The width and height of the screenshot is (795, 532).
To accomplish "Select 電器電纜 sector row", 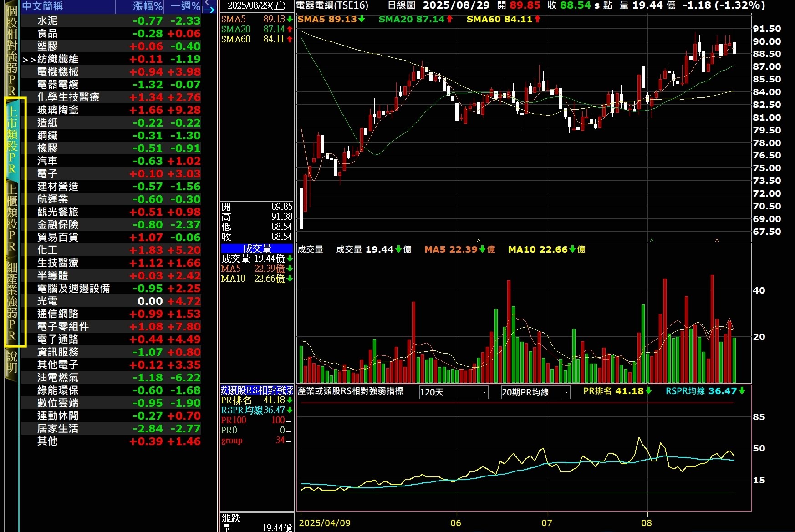I will (x=58, y=85).
